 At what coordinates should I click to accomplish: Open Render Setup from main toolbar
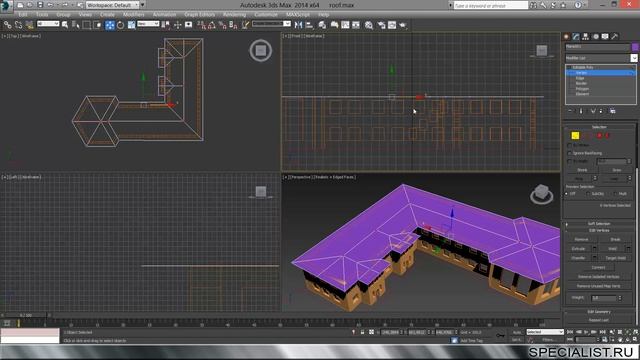point(381,25)
